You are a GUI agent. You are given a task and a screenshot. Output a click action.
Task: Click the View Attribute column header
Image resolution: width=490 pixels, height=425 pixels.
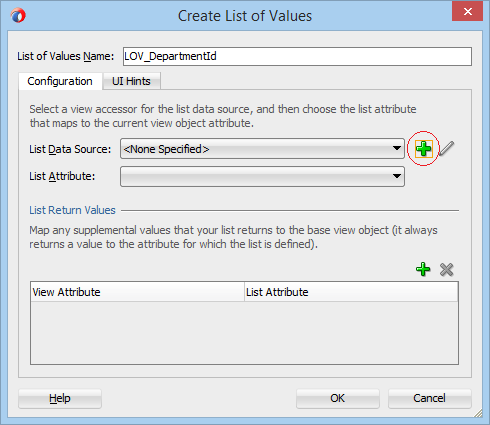coord(137,292)
